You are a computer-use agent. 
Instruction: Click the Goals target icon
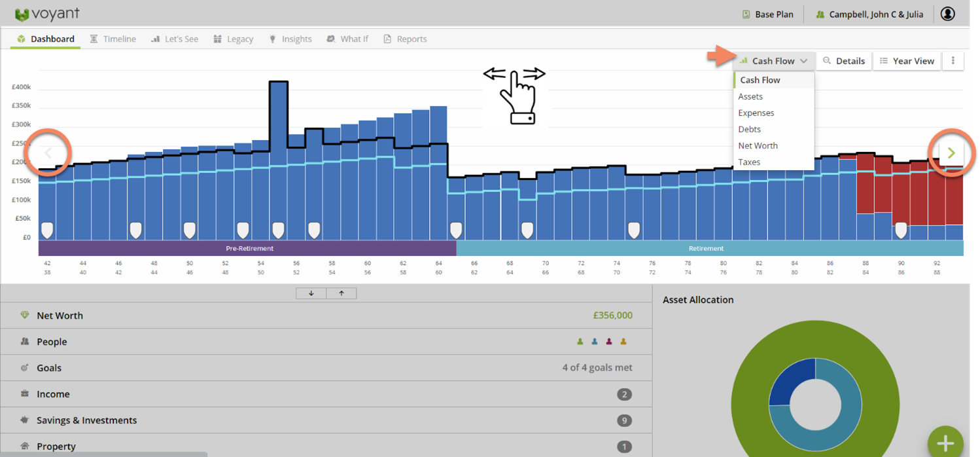24,367
